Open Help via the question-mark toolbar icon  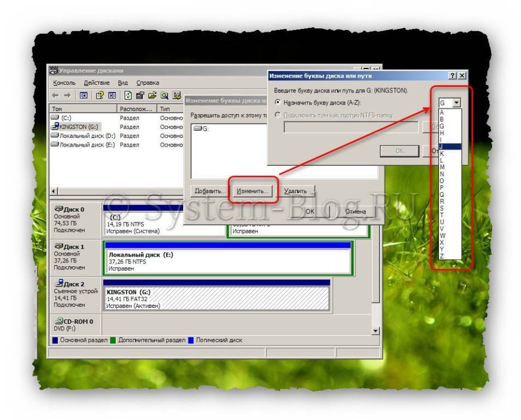tap(99, 96)
